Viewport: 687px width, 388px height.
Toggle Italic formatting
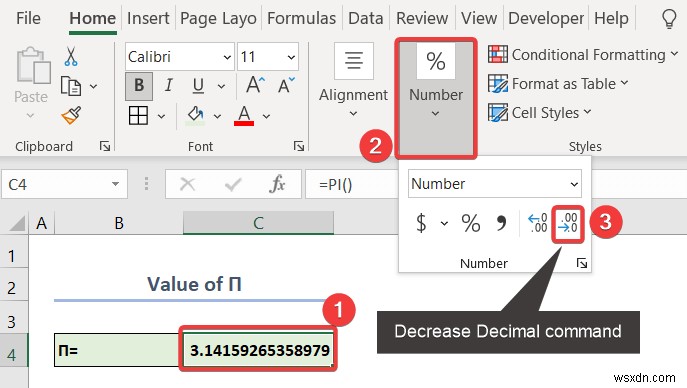169,86
